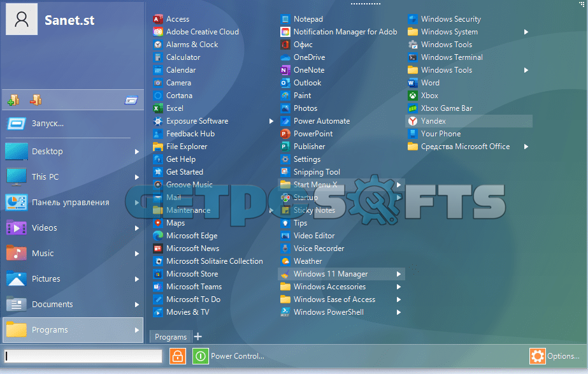588x374 pixels.
Task: Open Power Control...
Action: [x=229, y=356]
